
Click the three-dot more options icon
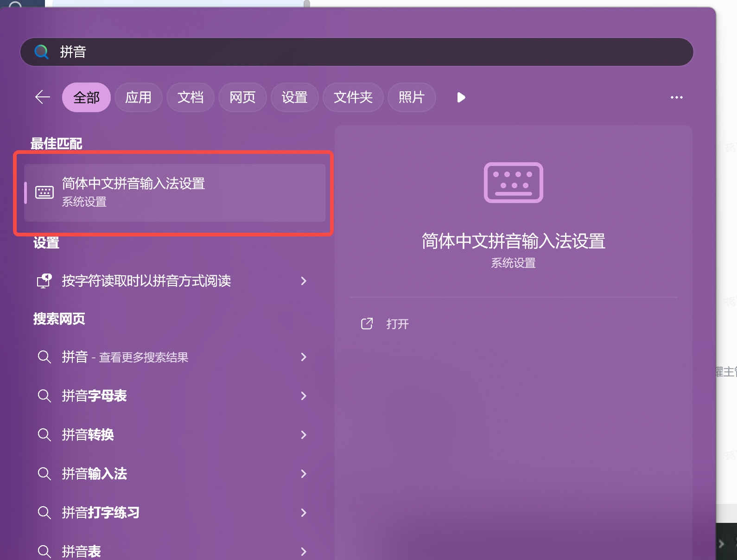[x=676, y=97]
